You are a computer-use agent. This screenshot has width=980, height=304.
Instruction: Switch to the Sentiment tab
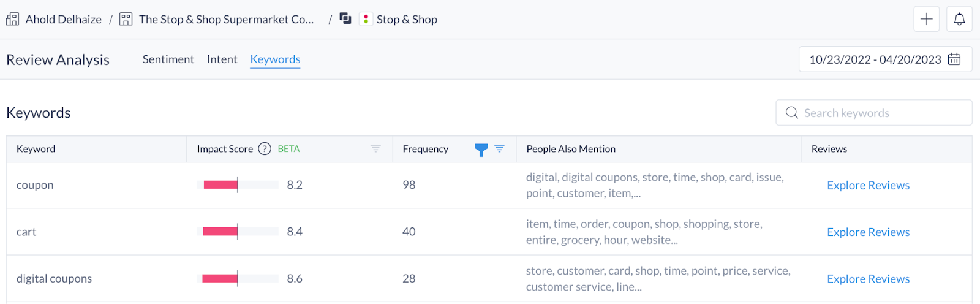pos(168,59)
